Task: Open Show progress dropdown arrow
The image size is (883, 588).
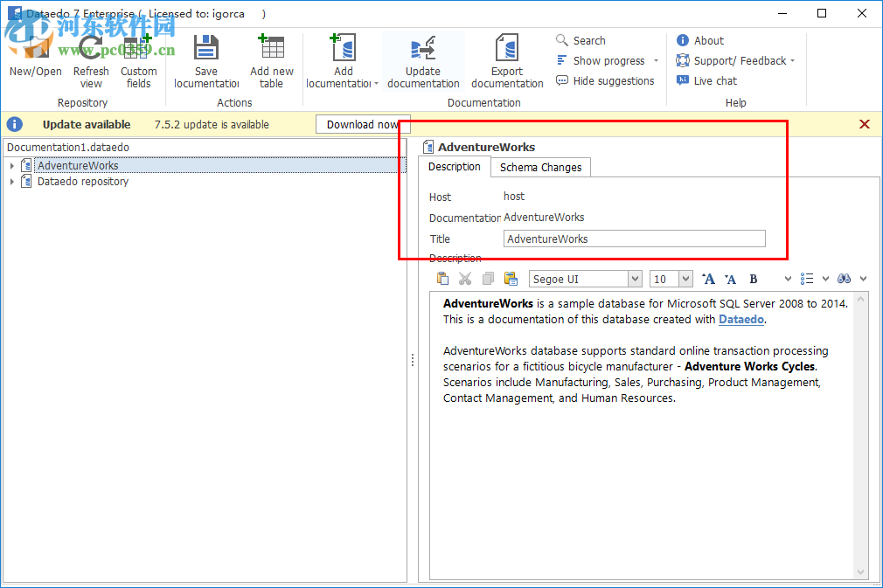Action: tap(656, 61)
